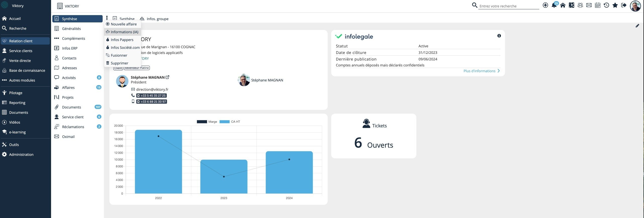Image resolution: width=644 pixels, height=218 pixels.
Task: Expand Plus d'informations chevron link
Action: 481,71
